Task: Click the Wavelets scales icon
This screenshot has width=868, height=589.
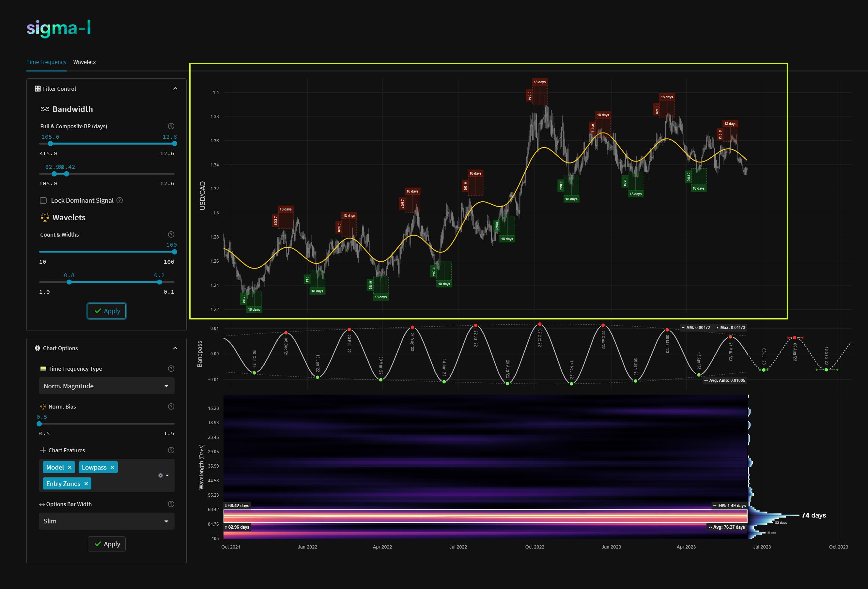Action: click(x=45, y=217)
